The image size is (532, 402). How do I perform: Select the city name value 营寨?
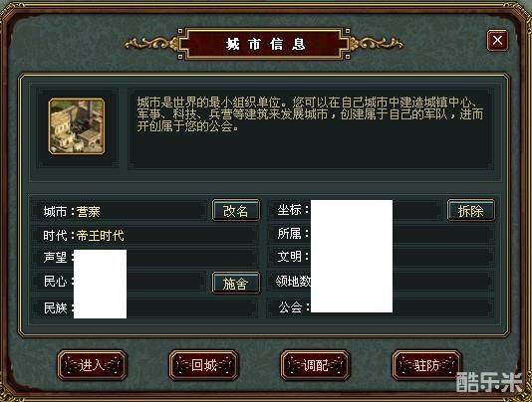89,212
